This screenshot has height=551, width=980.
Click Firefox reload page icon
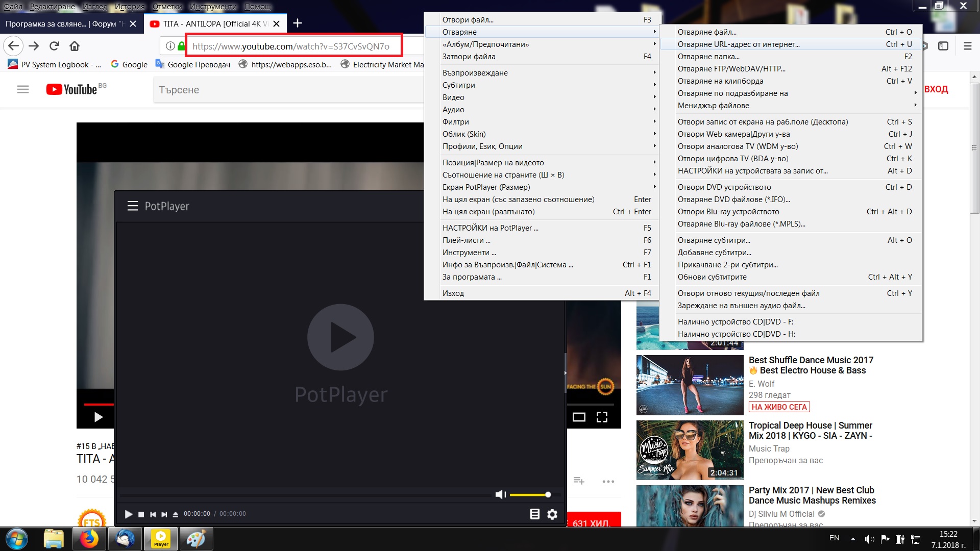[54, 46]
